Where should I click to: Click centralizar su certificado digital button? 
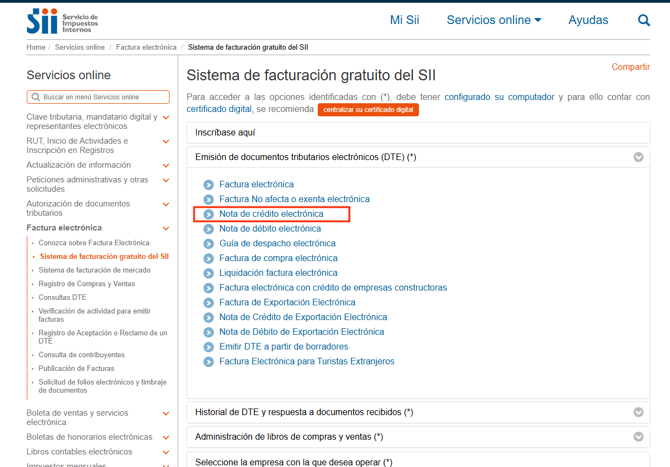368,110
